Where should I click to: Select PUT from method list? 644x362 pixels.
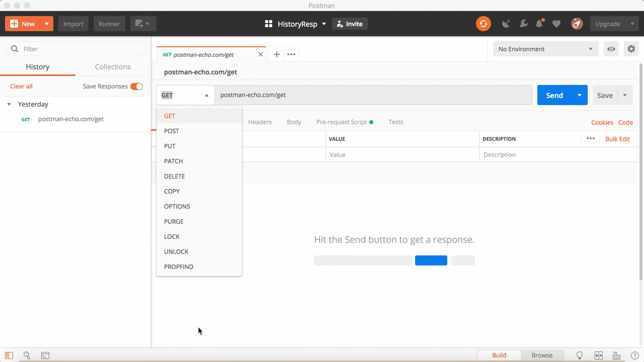[x=199, y=146]
